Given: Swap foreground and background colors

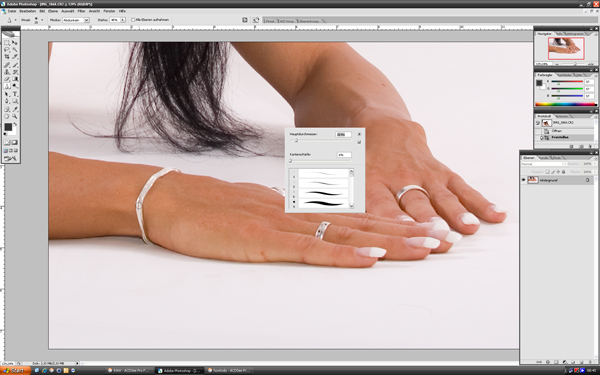Looking at the screenshot, I should point(15,124).
